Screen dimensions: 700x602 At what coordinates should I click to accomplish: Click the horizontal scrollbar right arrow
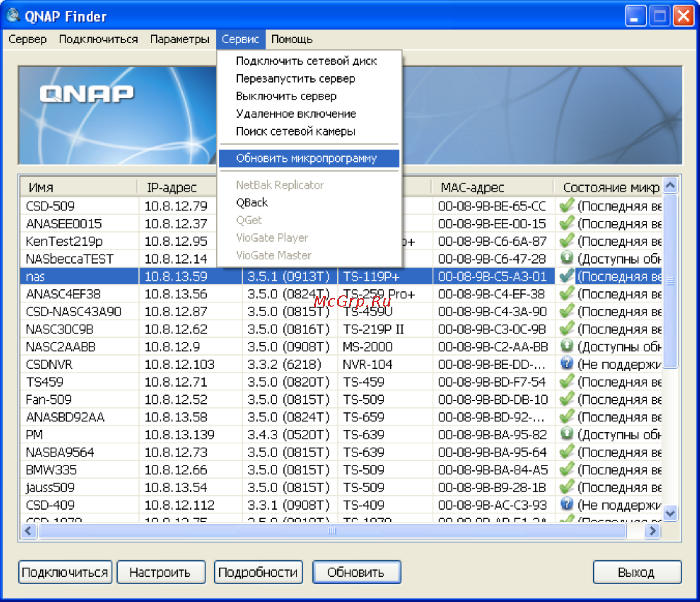(x=653, y=531)
